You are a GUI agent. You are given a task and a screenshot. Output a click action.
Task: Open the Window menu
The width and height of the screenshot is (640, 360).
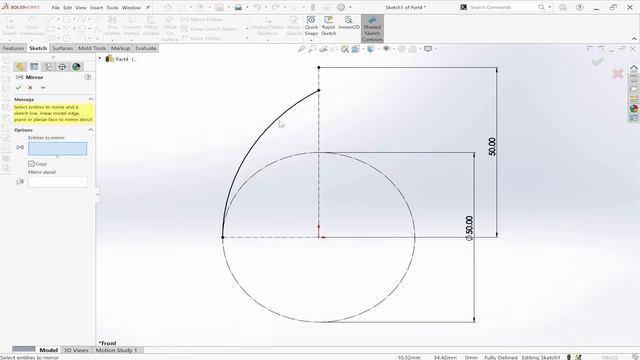(x=131, y=8)
